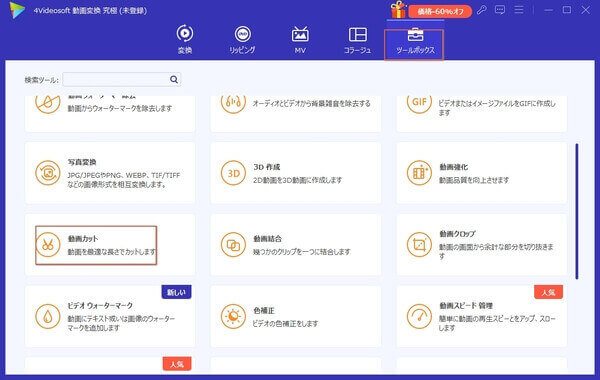Open the 写真変換 tool icon
This screenshot has width=600, height=380.
point(48,173)
